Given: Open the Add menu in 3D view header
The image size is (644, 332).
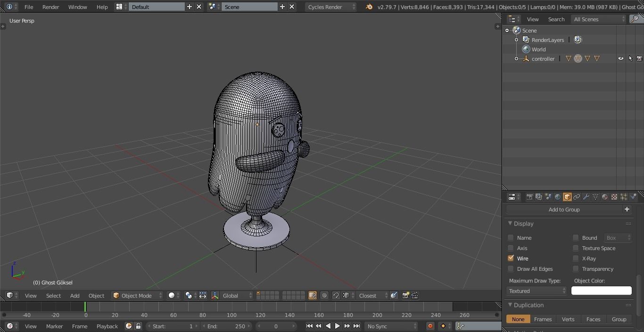Looking at the screenshot, I should 74,295.
